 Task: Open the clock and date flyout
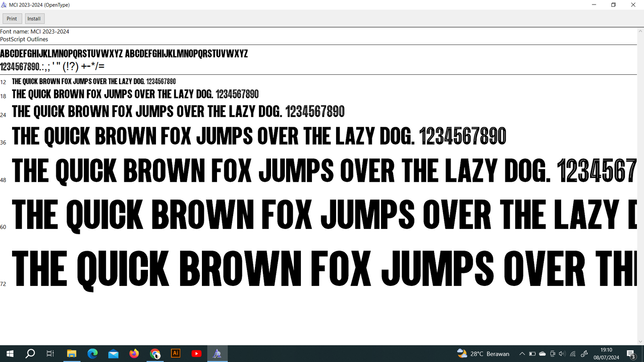coord(606,354)
